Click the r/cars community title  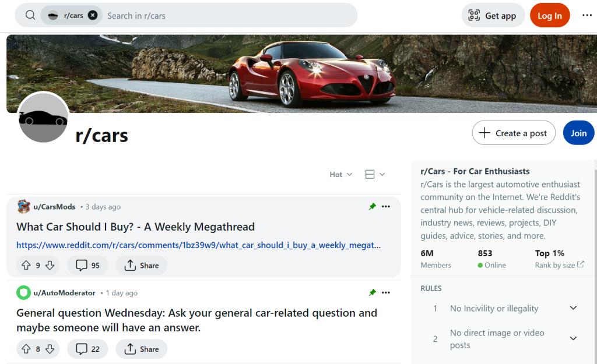pos(101,135)
